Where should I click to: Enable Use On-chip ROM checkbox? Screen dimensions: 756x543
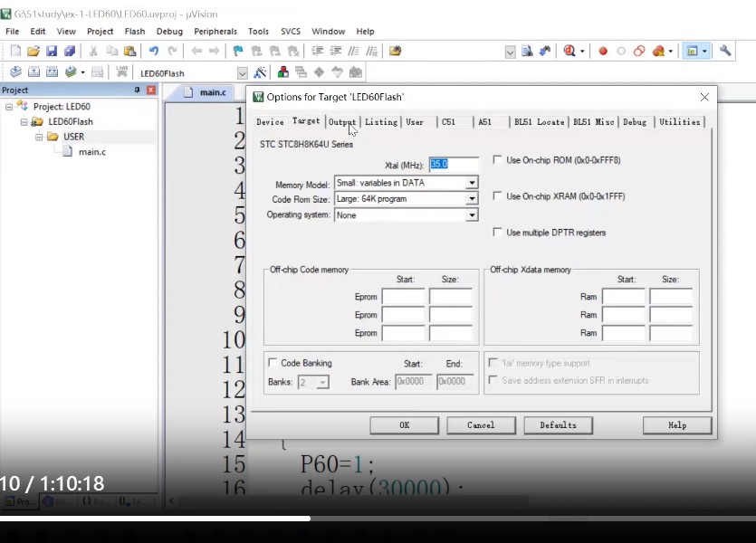click(x=497, y=160)
